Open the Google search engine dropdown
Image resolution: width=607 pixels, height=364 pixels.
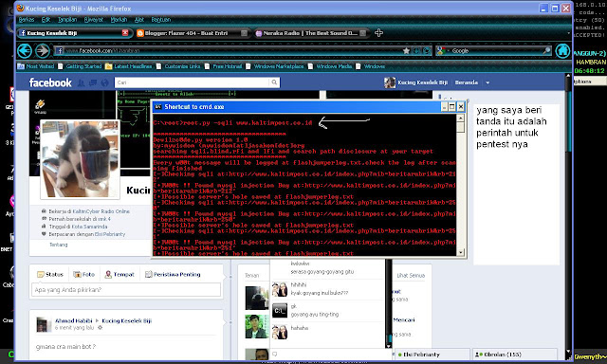pos(442,50)
